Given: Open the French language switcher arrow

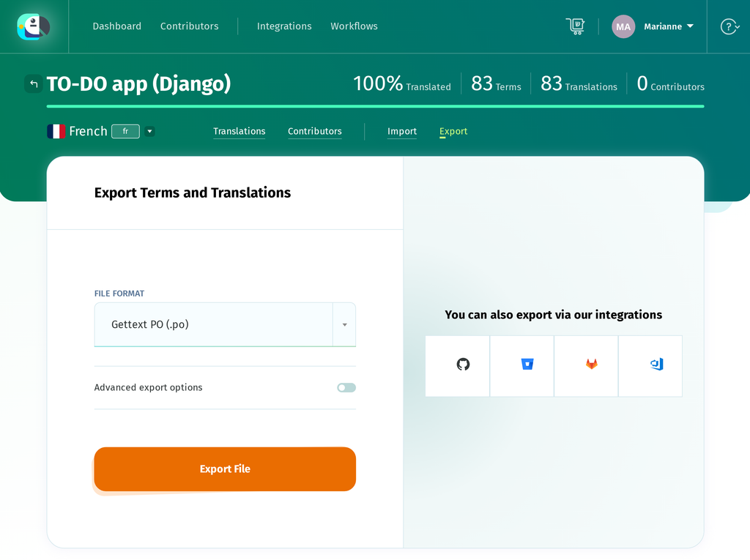Looking at the screenshot, I should tap(149, 131).
